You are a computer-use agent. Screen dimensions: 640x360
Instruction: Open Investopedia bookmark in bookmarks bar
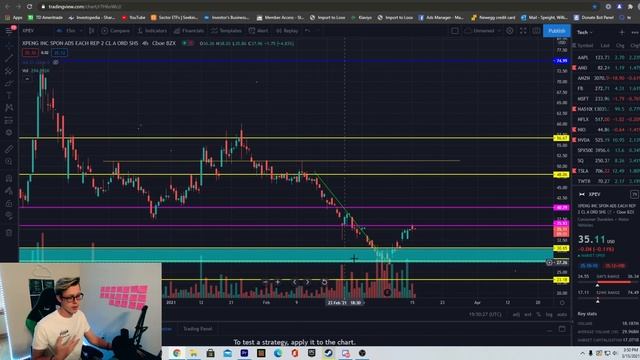[92, 18]
